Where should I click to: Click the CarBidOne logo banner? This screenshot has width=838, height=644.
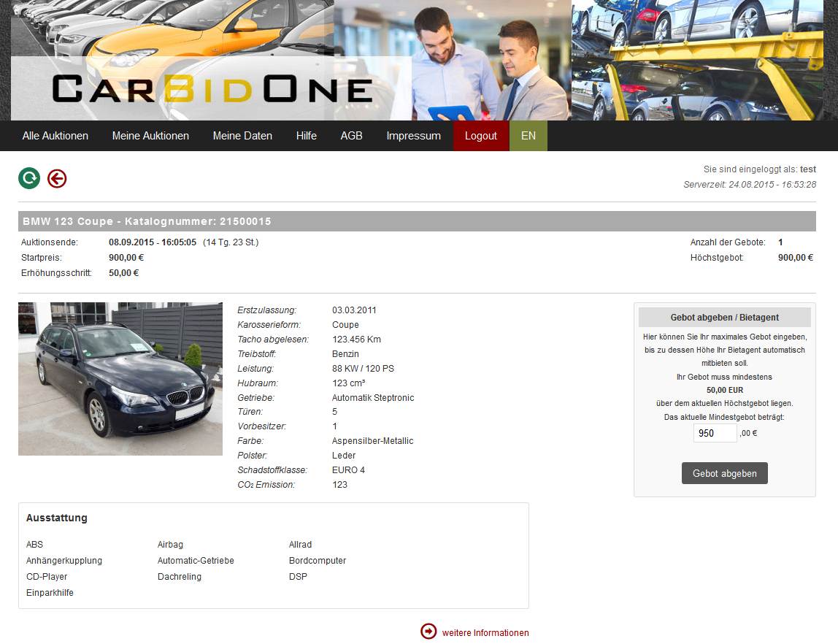[212, 89]
